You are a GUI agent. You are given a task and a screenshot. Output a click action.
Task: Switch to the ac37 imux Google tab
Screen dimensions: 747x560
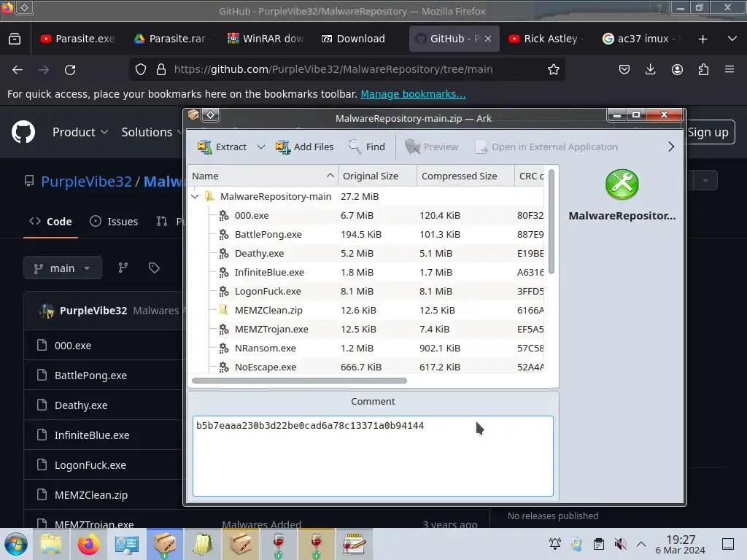638,39
